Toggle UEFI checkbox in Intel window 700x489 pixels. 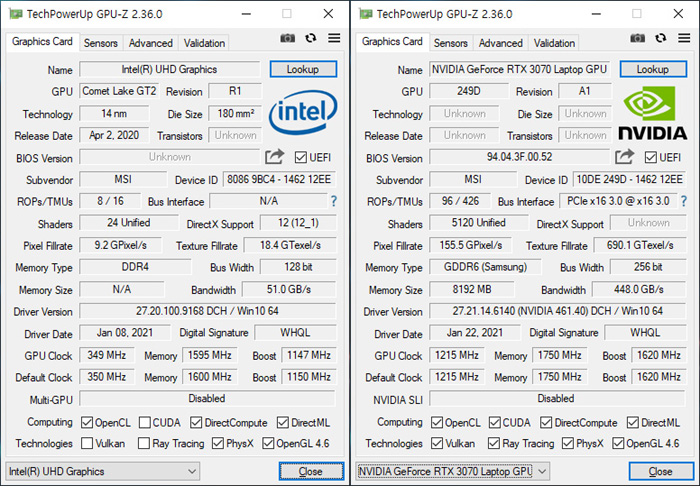[x=301, y=157]
